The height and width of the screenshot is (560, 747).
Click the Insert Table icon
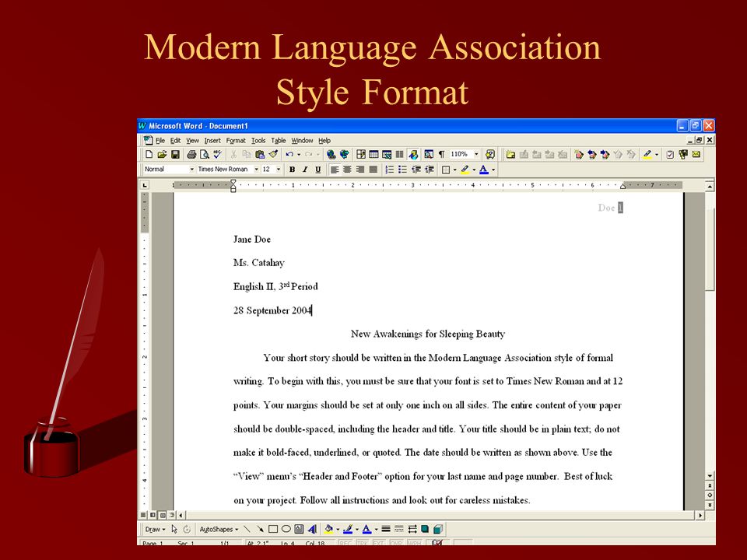click(x=373, y=154)
